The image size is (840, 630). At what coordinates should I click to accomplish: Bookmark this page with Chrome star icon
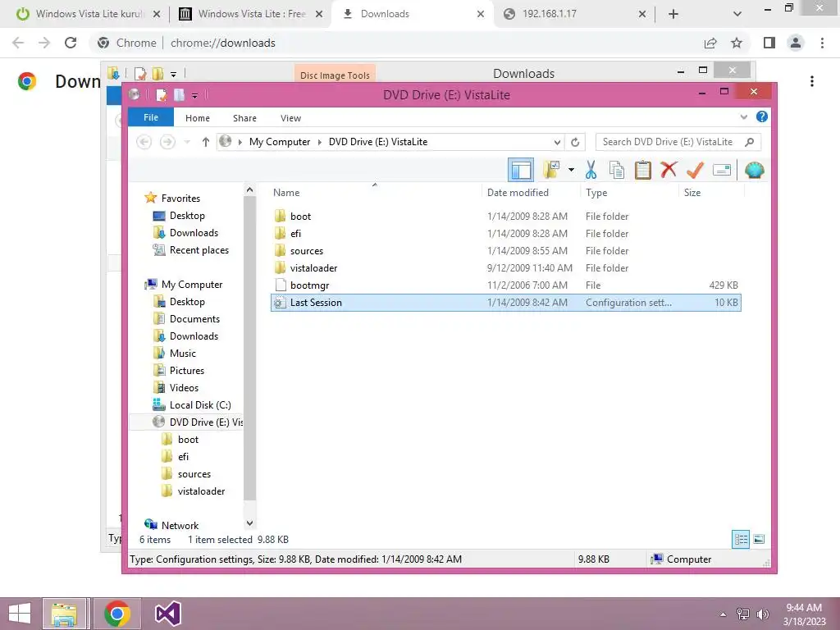tap(737, 43)
